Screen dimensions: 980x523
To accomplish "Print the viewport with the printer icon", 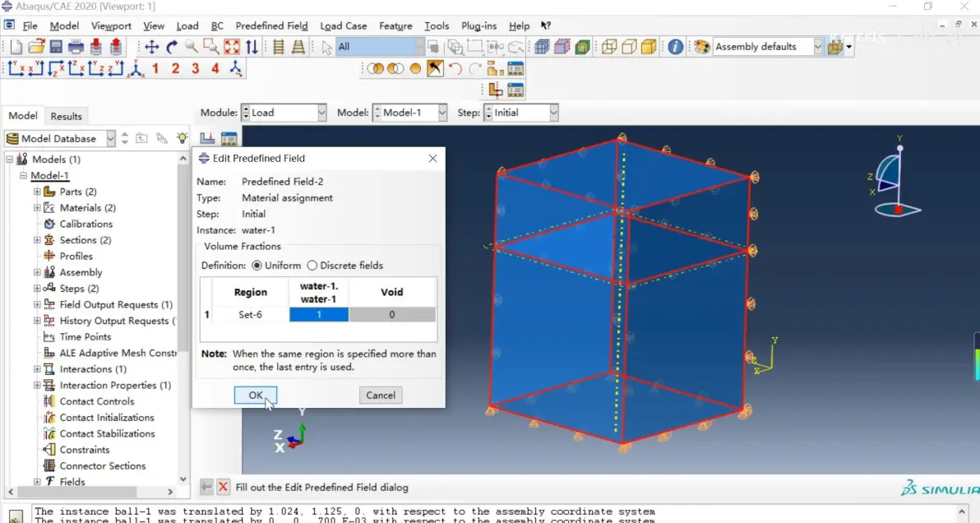I will [76, 47].
